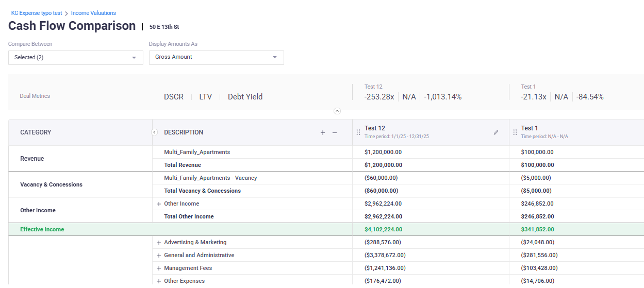Select the Effective Income row label
The image size is (644, 288).
pos(42,230)
